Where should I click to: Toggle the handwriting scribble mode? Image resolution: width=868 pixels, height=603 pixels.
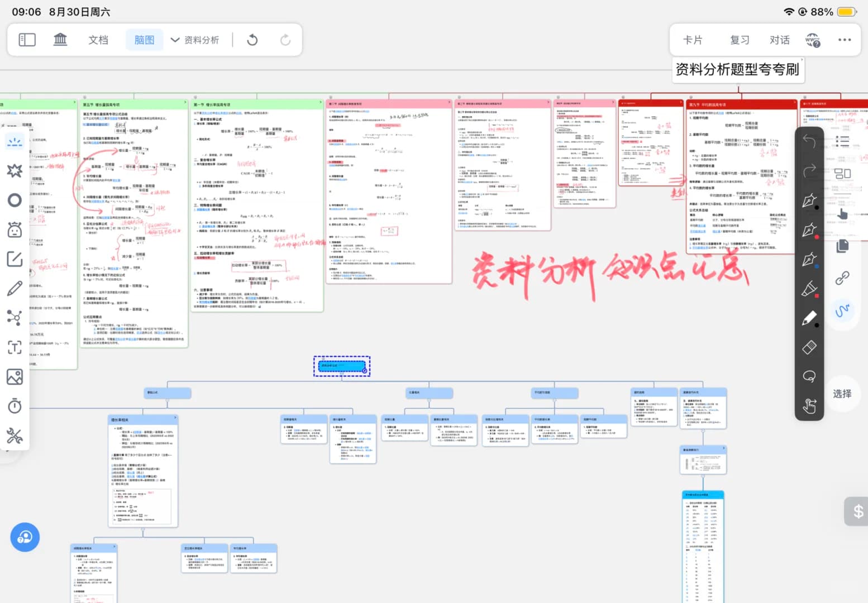842,310
